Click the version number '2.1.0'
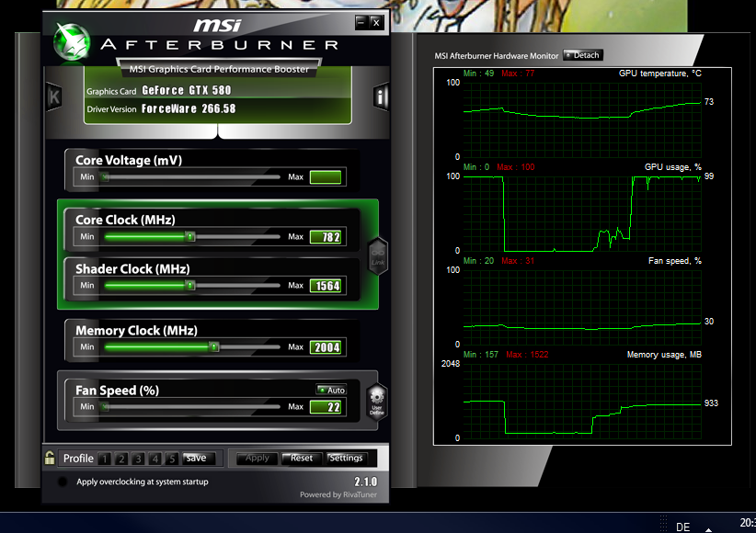The width and height of the screenshot is (756, 533). (x=365, y=482)
